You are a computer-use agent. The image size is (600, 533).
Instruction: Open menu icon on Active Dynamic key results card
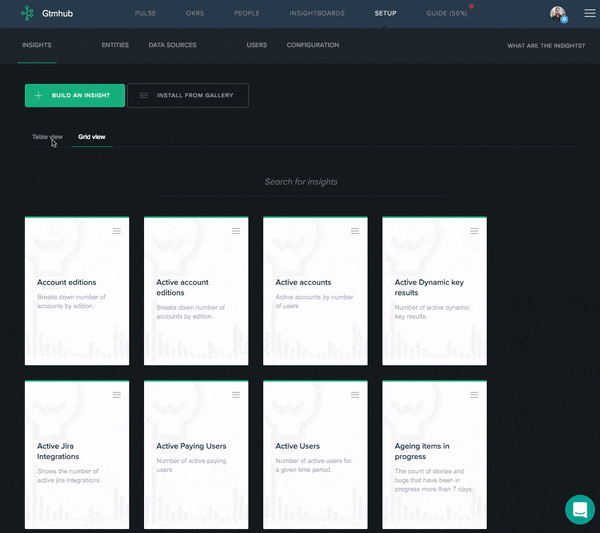[474, 231]
